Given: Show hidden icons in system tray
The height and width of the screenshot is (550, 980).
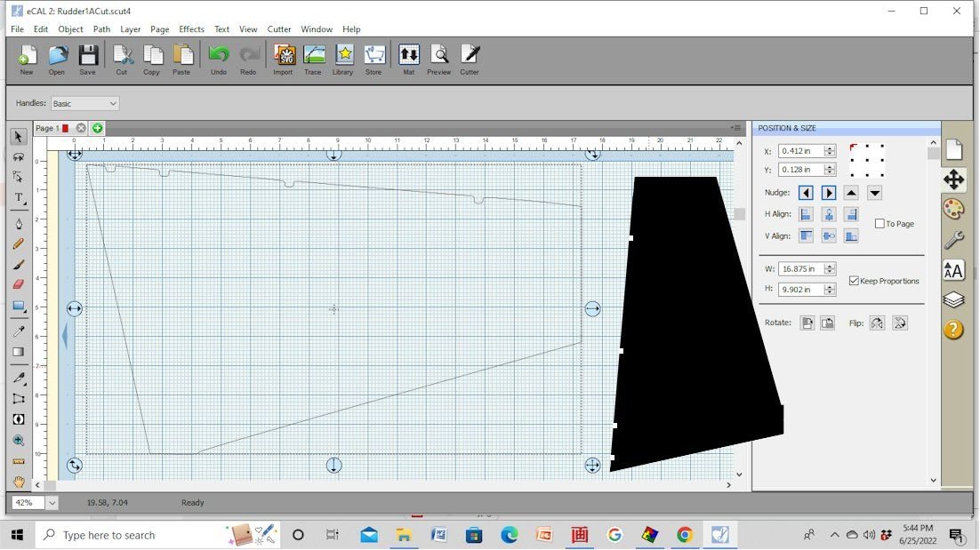Looking at the screenshot, I should (834, 535).
